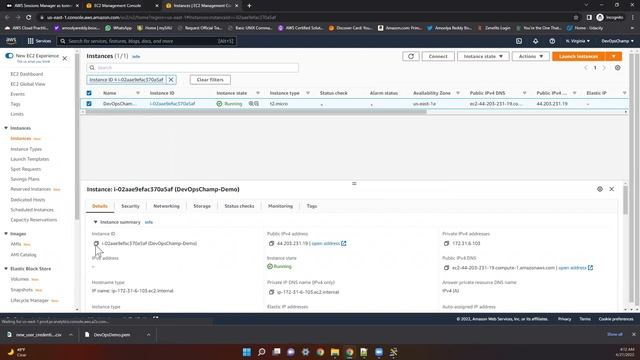Viewport: 640px width, 360px height.
Task: Open the help question mark icon
Action: (552, 41)
